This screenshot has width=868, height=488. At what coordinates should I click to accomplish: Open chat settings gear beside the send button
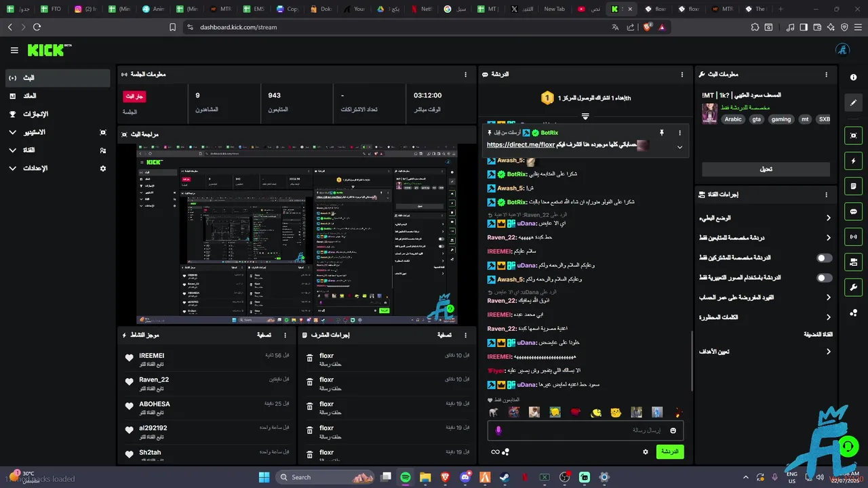(646, 451)
